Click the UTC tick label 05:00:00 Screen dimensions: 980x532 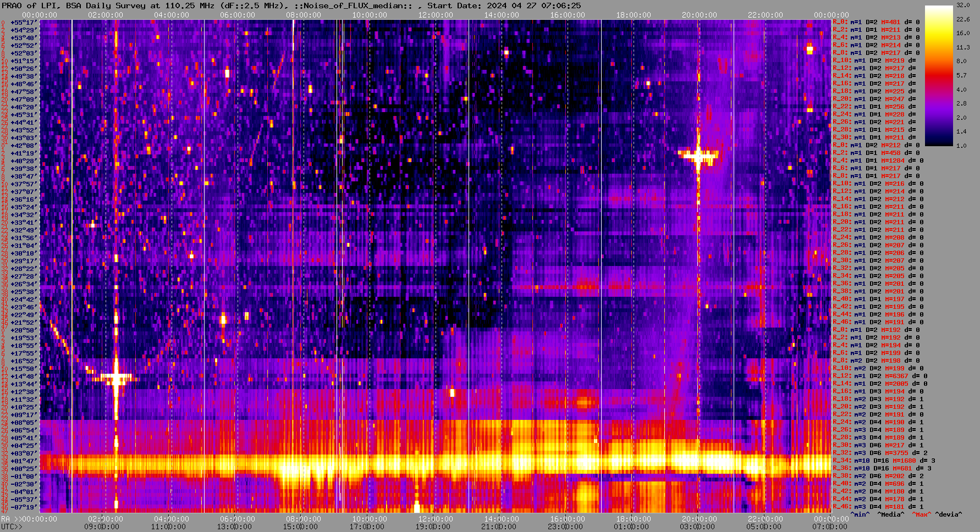764,527
